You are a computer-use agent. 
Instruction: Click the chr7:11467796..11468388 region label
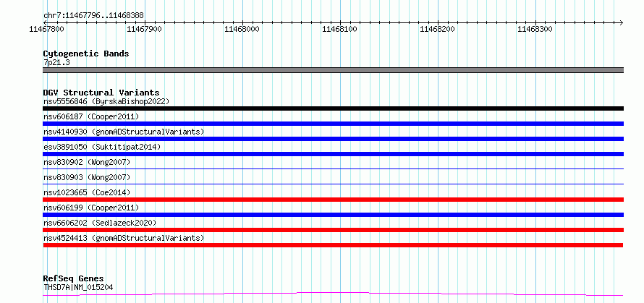[x=93, y=16]
